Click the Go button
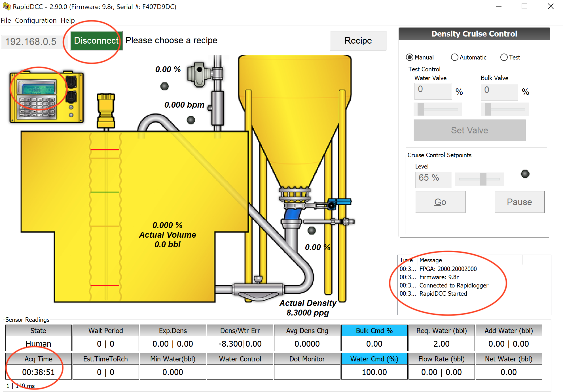Screen dimensions: 563x392 440,202
